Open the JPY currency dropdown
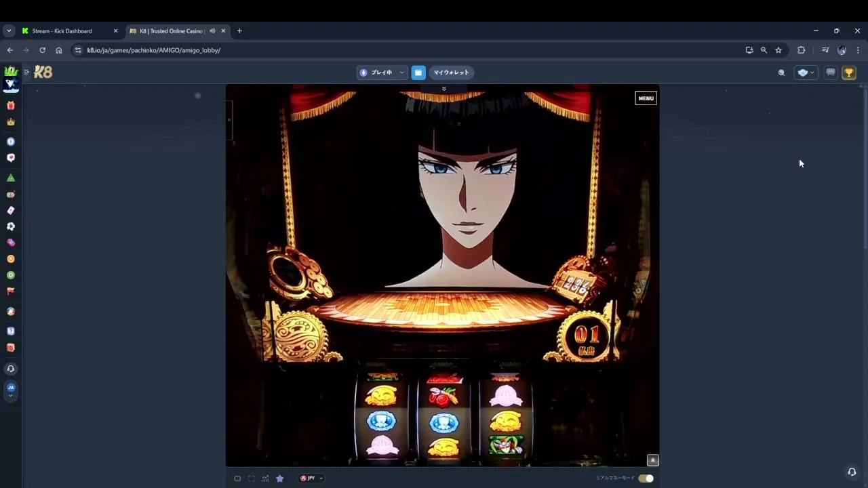Screen dimensions: 868x488 point(311,479)
